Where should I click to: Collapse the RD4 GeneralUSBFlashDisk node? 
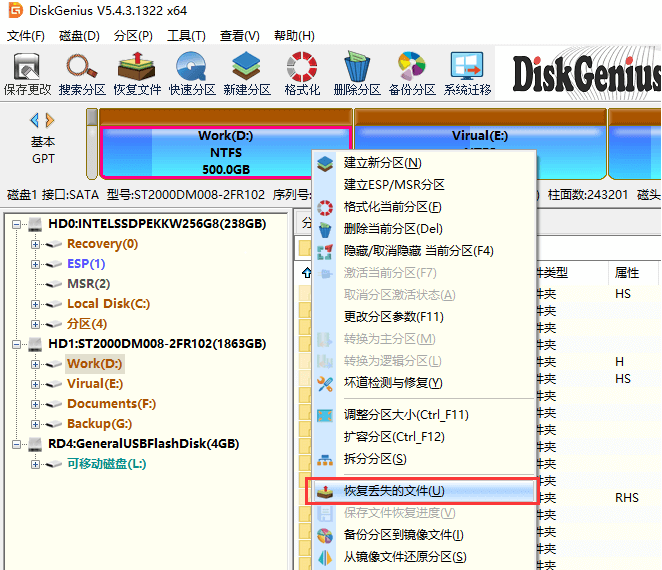pyautogui.click(x=16, y=445)
